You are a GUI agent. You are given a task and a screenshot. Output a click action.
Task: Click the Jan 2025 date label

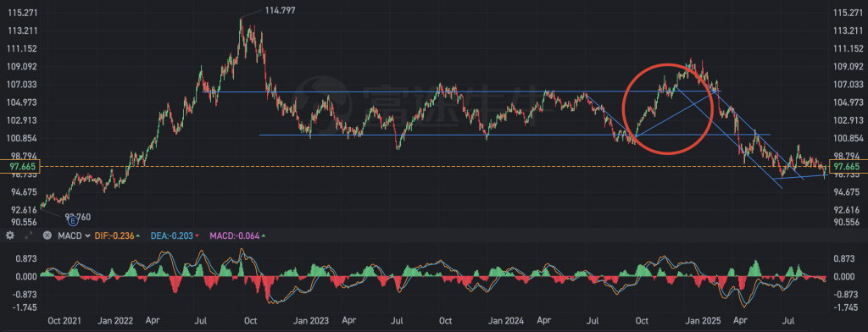[703, 320]
